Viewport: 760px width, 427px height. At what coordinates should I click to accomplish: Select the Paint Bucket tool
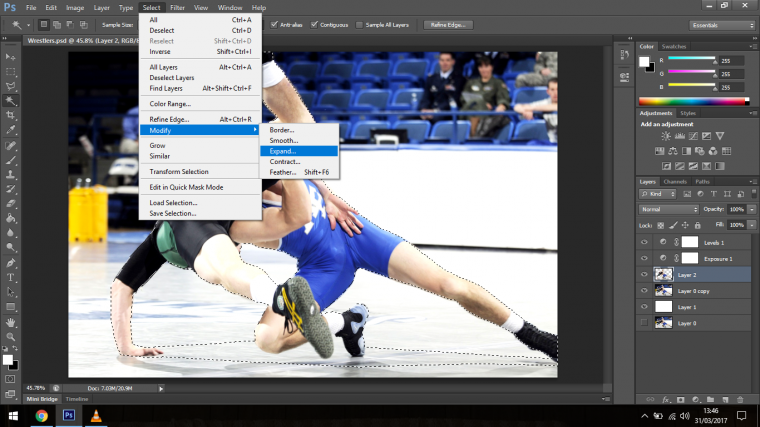point(11,218)
